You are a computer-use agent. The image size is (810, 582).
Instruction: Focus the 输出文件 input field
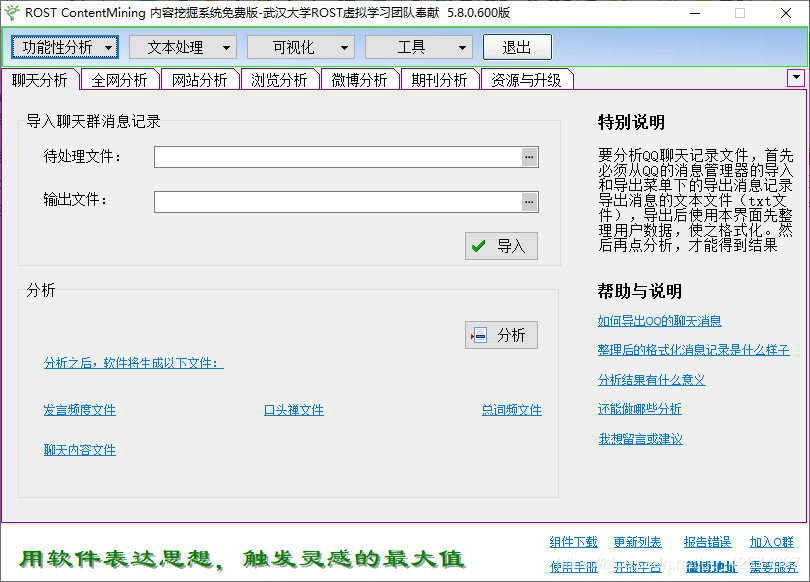338,202
